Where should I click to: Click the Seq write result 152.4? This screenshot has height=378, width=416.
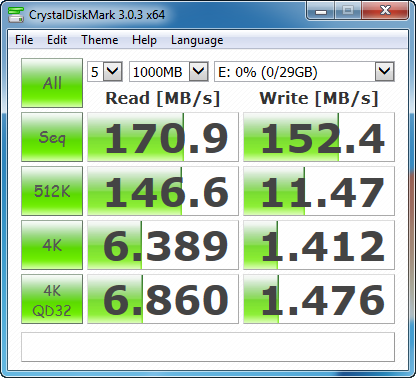coord(319,137)
